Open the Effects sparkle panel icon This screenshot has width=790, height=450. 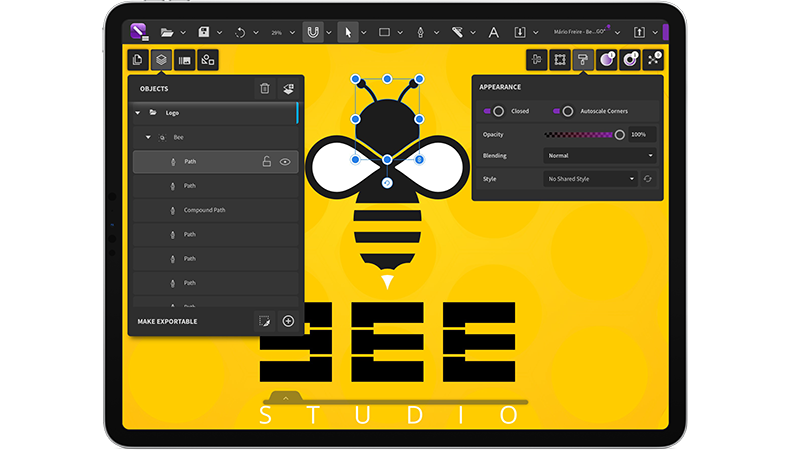pos(653,60)
